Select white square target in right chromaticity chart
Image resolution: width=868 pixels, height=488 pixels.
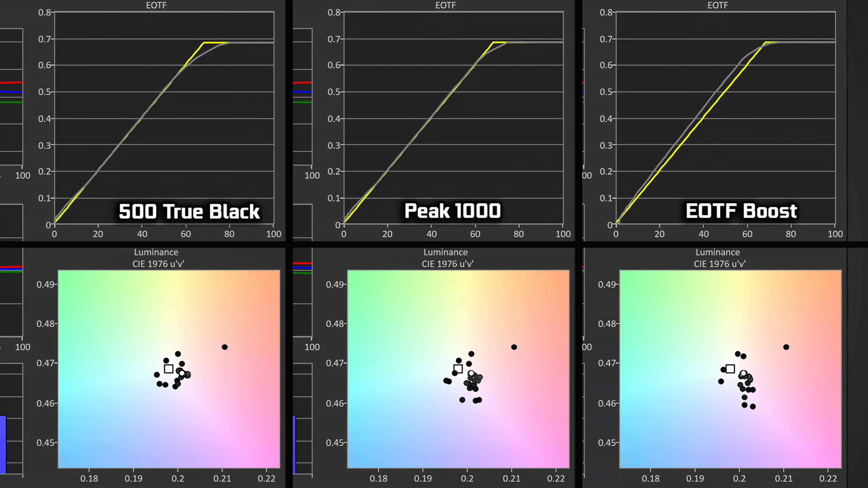[730, 369]
